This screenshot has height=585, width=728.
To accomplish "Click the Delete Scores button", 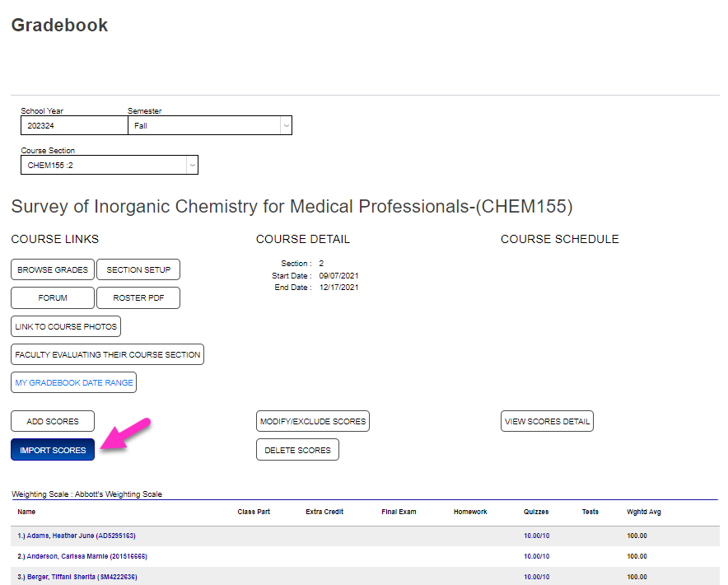I will click(x=297, y=449).
